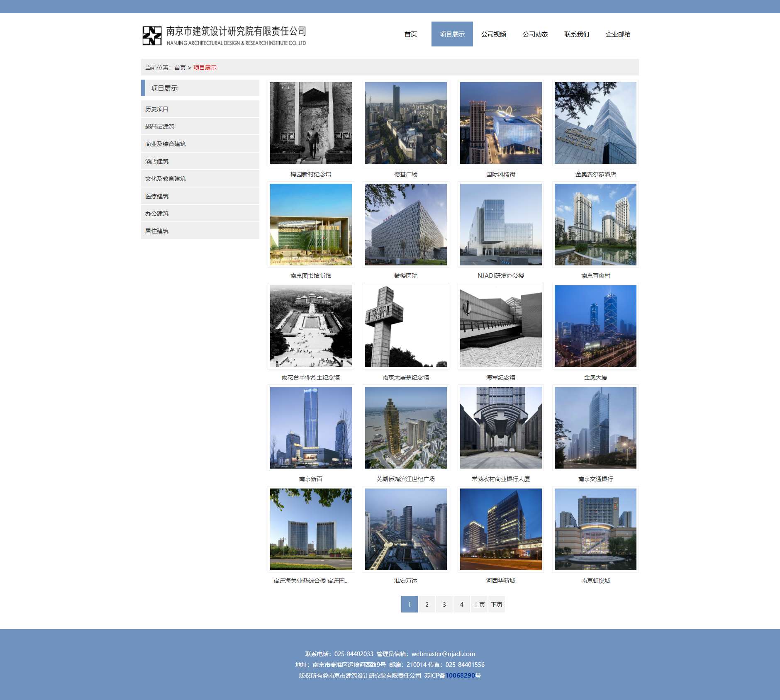Viewport: 780px width, 700px height.
Task: Click the 上页 previous page button
Action: coord(479,604)
